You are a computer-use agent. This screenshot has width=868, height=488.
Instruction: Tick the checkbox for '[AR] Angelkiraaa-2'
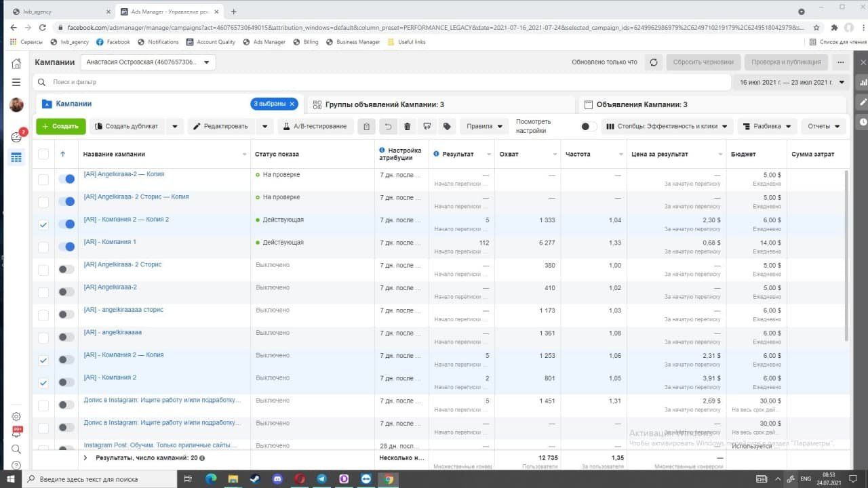pyautogui.click(x=43, y=292)
